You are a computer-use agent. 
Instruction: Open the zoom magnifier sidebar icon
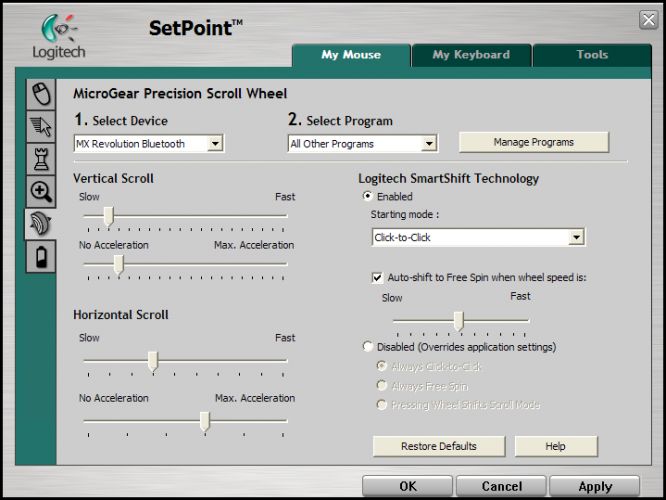[x=41, y=192]
